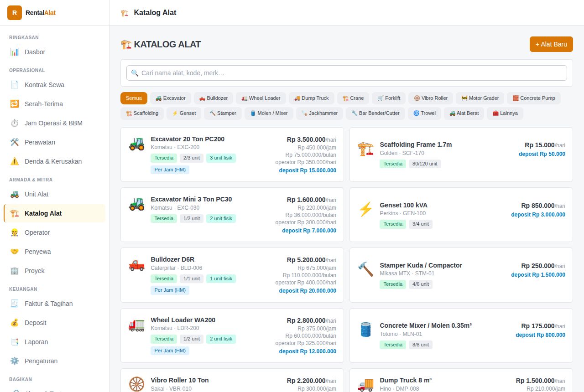584x392 pixels.
Task: Open Denda & Kerusakan warning icon
Action: [15, 161]
